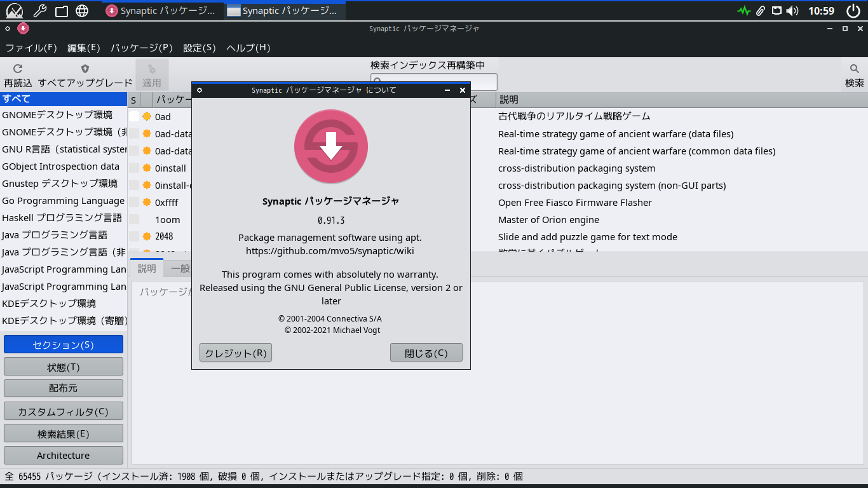Toggle the checkbox for package 2048
Image resolution: width=868 pixels, height=488 pixels.
point(134,237)
